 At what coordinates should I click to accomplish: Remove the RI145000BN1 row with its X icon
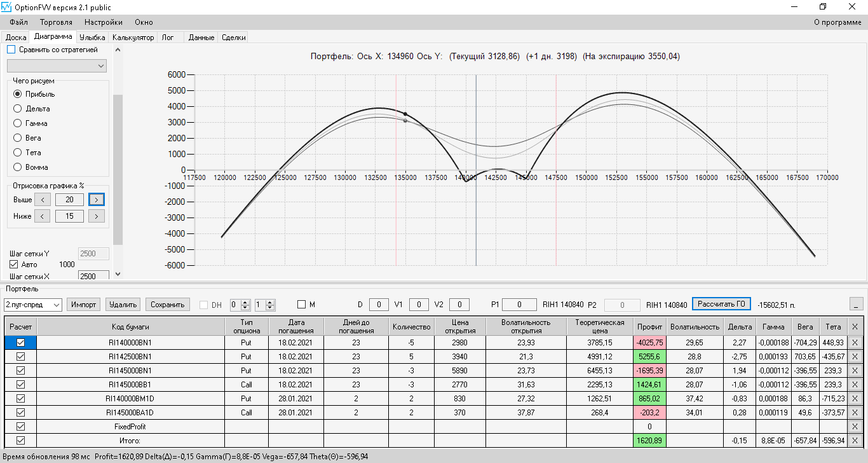[x=854, y=371]
